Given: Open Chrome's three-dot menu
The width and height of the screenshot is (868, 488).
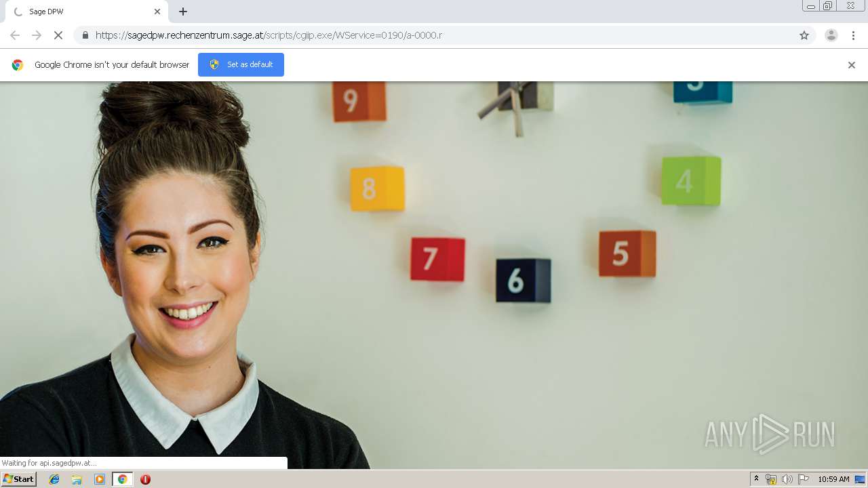Looking at the screenshot, I should pyautogui.click(x=853, y=35).
